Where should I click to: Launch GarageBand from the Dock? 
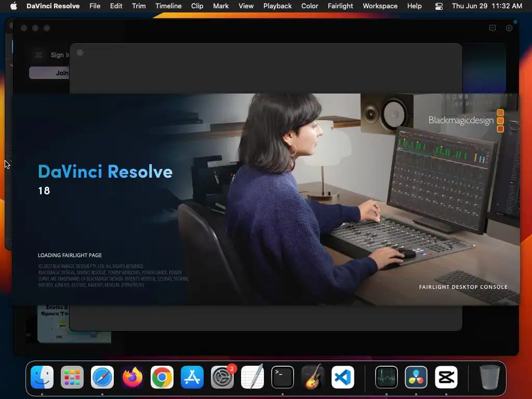coord(312,377)
